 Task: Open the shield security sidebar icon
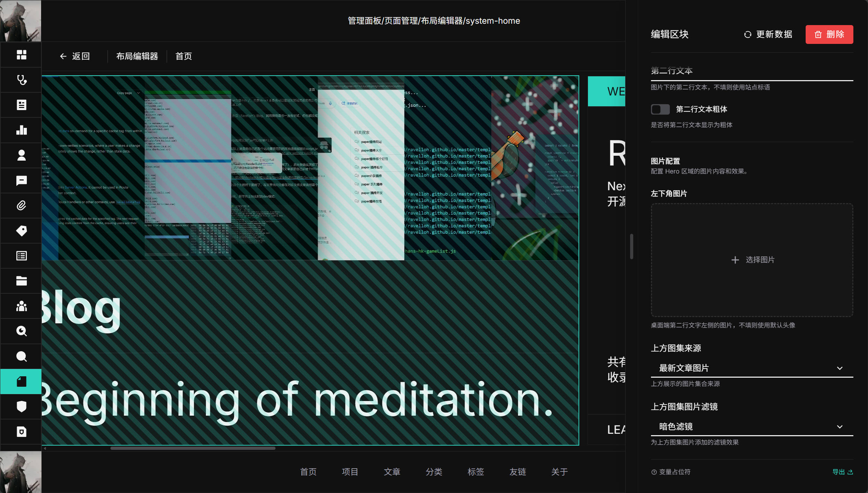click(21, 407)
